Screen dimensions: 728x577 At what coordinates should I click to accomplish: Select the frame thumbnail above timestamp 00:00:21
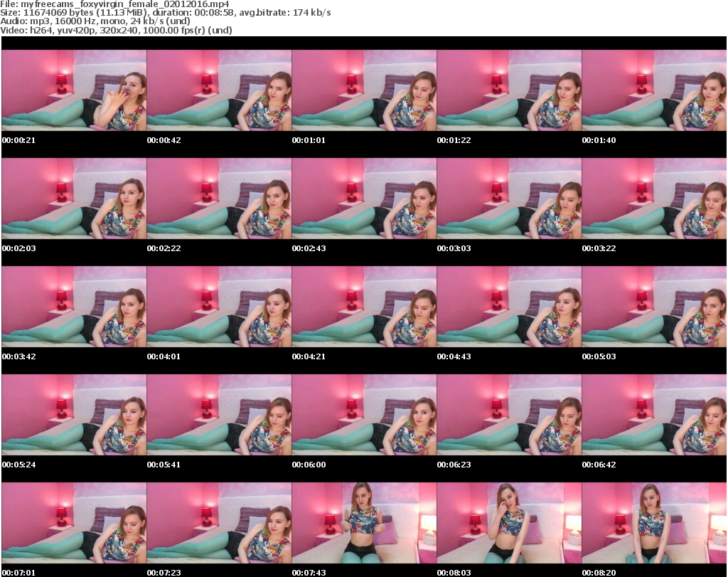(x=74, y=90)
